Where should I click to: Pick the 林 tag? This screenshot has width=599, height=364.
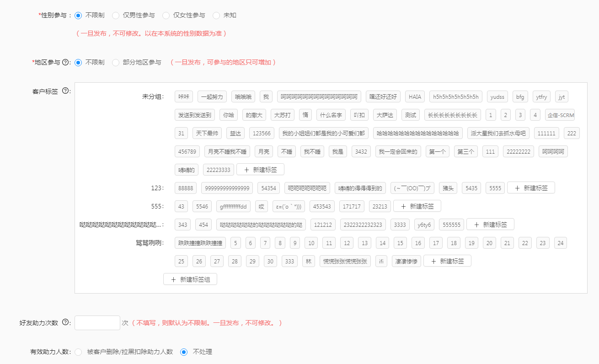click(309, 261)
